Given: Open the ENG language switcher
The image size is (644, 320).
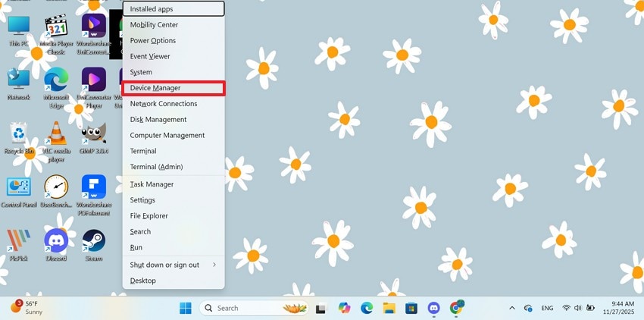Looking at the screenshot, I should tap(547, 308).
